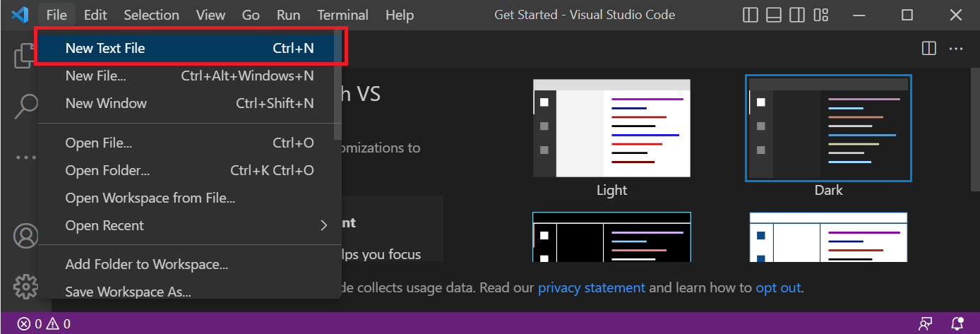Viewport: 980px width, 334px height.
Task: Select the Light color theme thumbnail
Action: [x=611, y=128]
